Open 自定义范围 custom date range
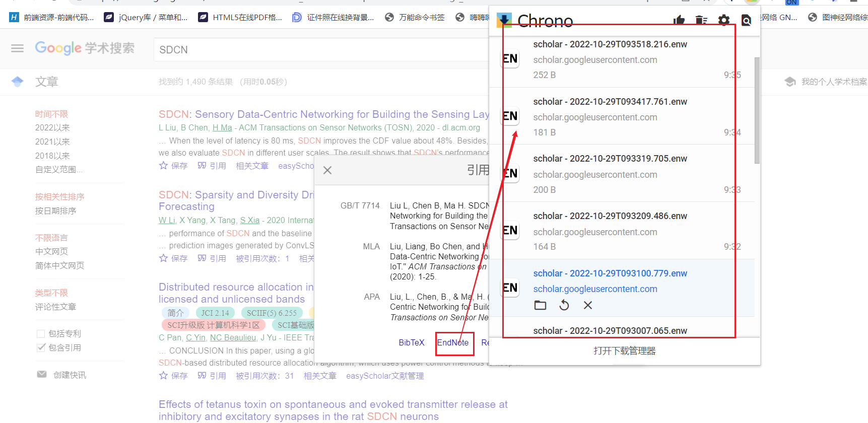The height and width of the screenshot is (423, 868). pyautogui.click(x=58, y=170)
